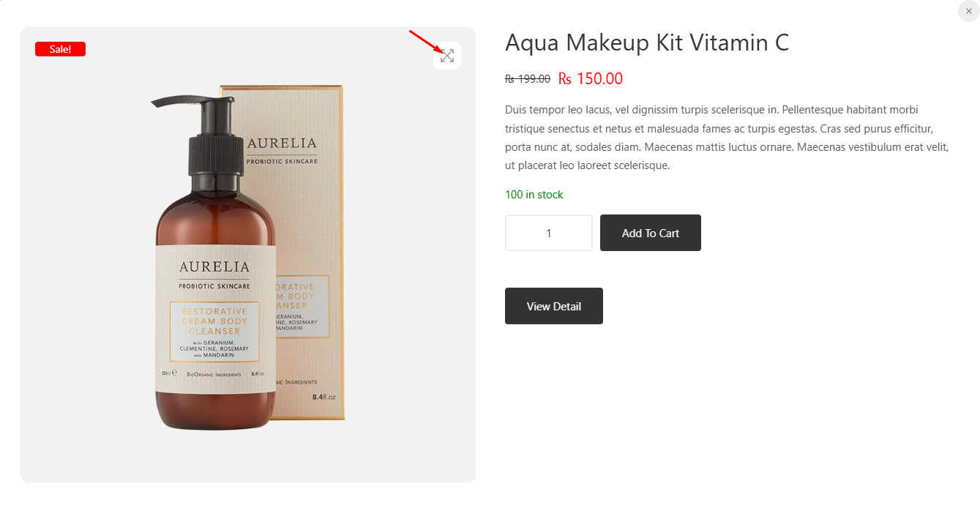Click the red Rs 150.00 sale price
The height and width of the screenshot is (508, 980).
pos(591,79)
